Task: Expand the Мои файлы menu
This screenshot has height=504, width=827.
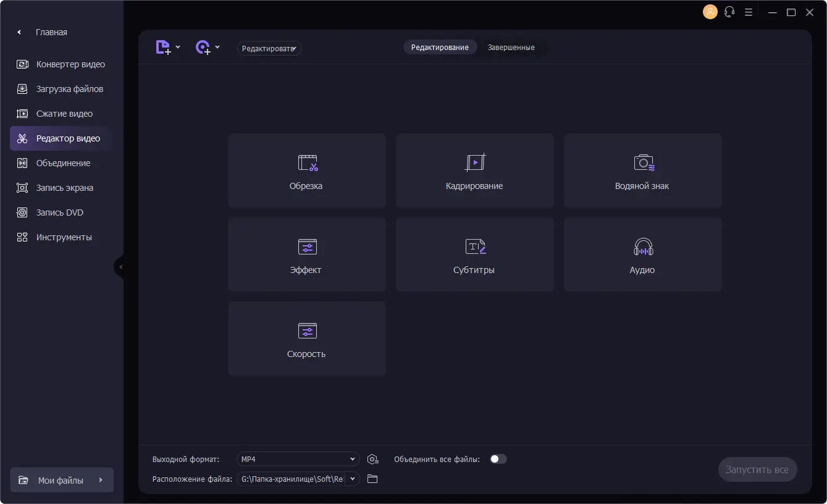Action: pos(62,480)
